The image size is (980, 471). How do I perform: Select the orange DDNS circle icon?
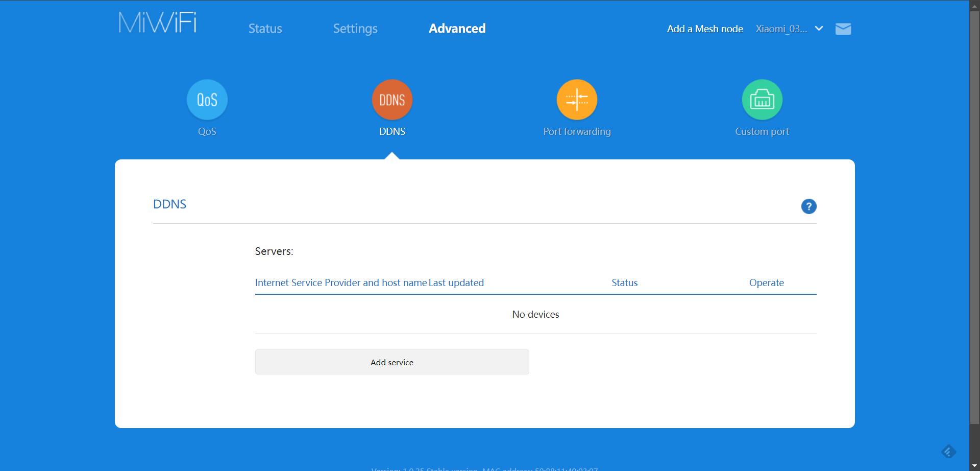point(392,100)
